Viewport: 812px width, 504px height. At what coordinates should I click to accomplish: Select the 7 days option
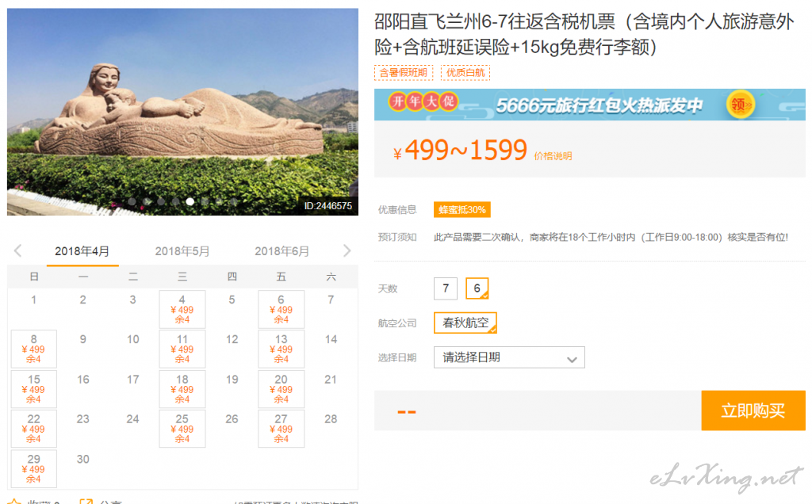[x=446, y=288]
